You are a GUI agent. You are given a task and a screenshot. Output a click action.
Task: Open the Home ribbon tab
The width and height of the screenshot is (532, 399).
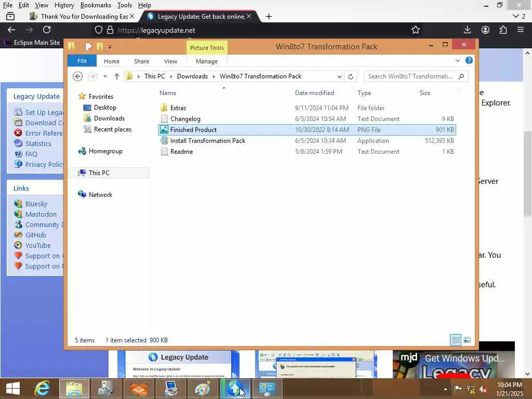(x=112, y=61)
